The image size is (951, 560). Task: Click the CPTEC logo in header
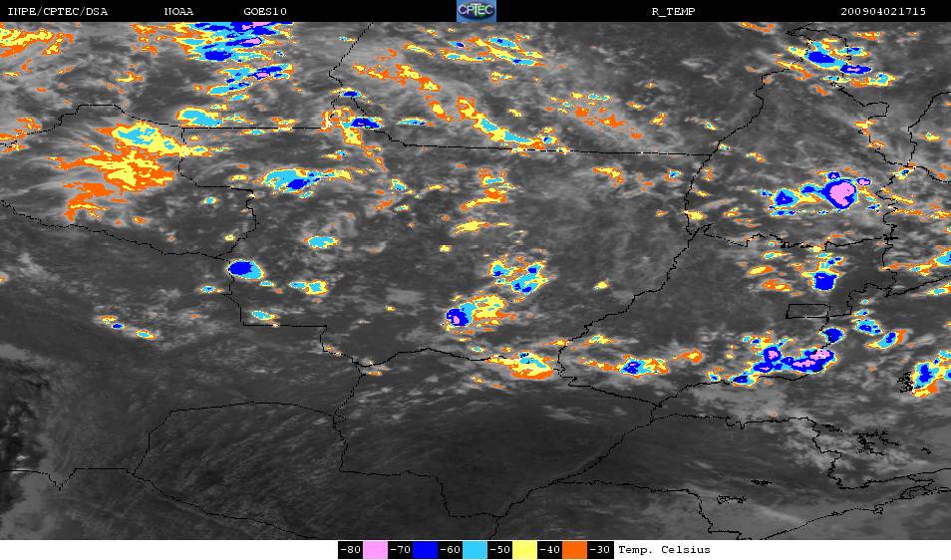(476, 11)
